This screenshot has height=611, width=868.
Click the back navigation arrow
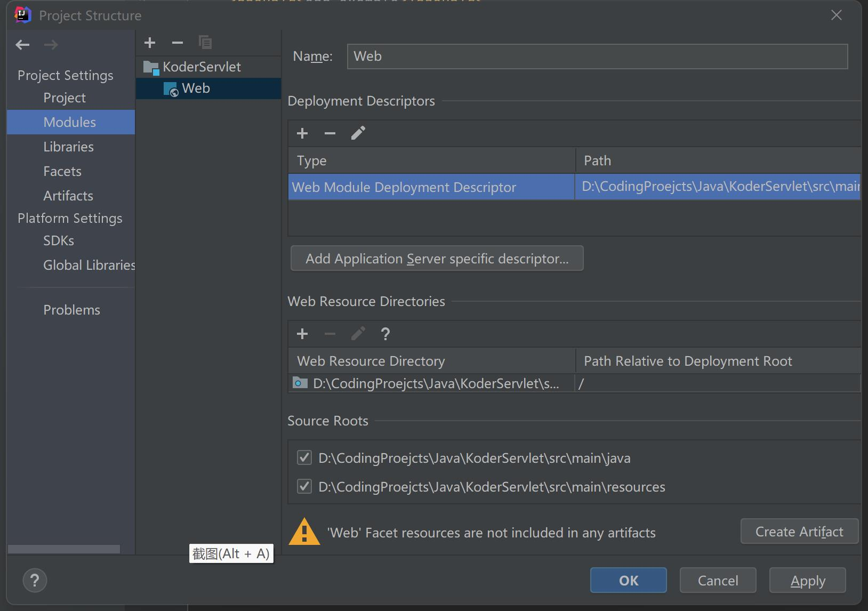pos(22,45)
